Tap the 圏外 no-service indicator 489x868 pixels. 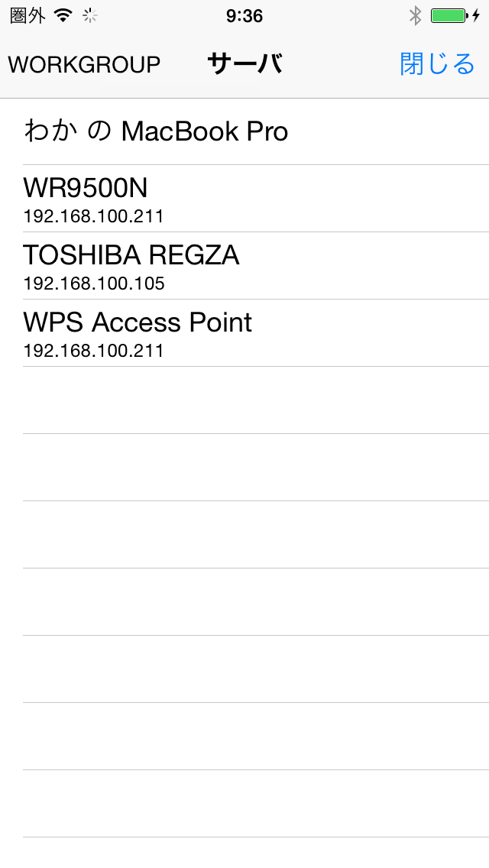28,15
